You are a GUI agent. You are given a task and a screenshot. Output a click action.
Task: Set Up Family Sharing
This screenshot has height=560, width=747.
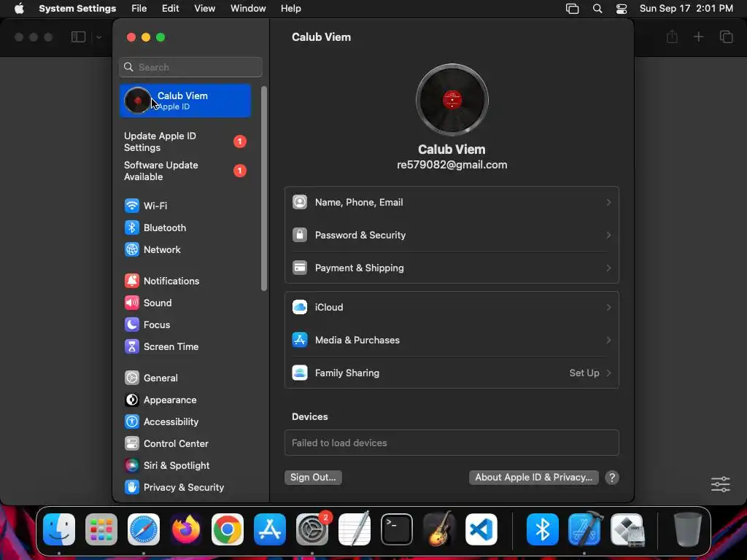click(452, 373)
